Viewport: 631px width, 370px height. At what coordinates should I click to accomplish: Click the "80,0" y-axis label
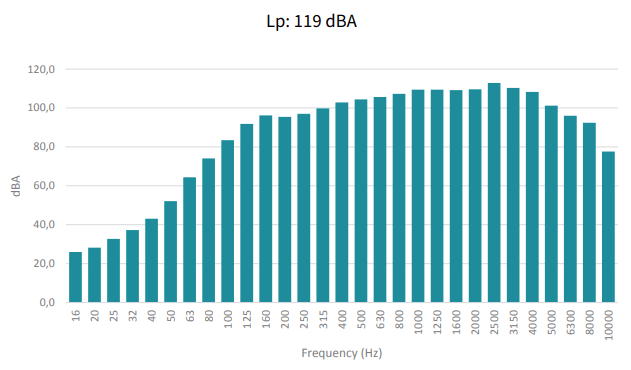click(44, 147)
